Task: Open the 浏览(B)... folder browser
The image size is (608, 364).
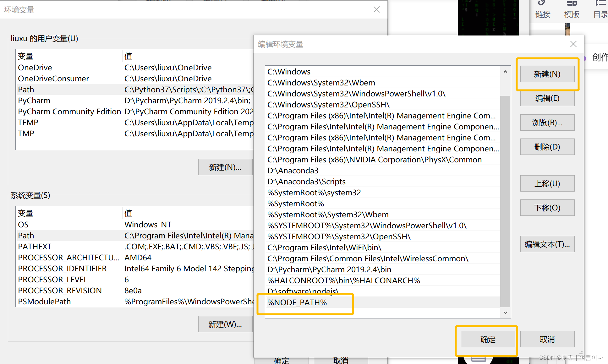Action: tap(547, 122)
